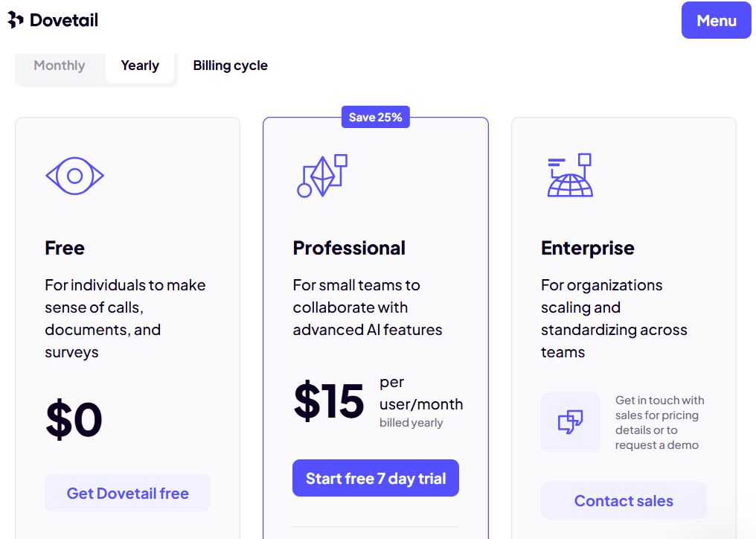Click the chat bubbles sales icon
Viewport: 756px width, 539px height.
click(x=571, y=422)
